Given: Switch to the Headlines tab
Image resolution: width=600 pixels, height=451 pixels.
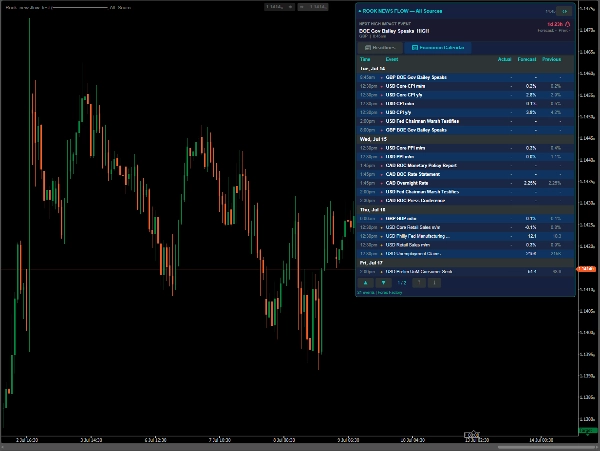Looking at the screenshot, I should [x=380, y=47].
